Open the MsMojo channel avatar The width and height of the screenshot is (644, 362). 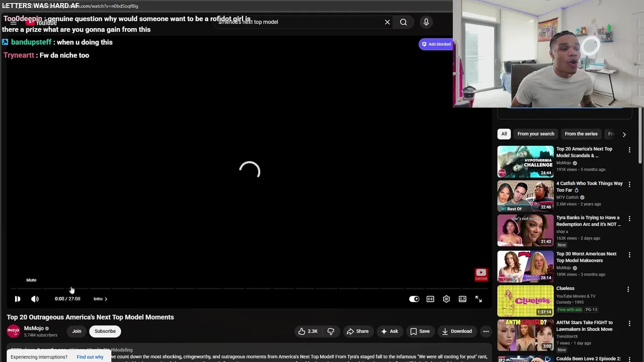pyautogui.click(x=14, y=331)
